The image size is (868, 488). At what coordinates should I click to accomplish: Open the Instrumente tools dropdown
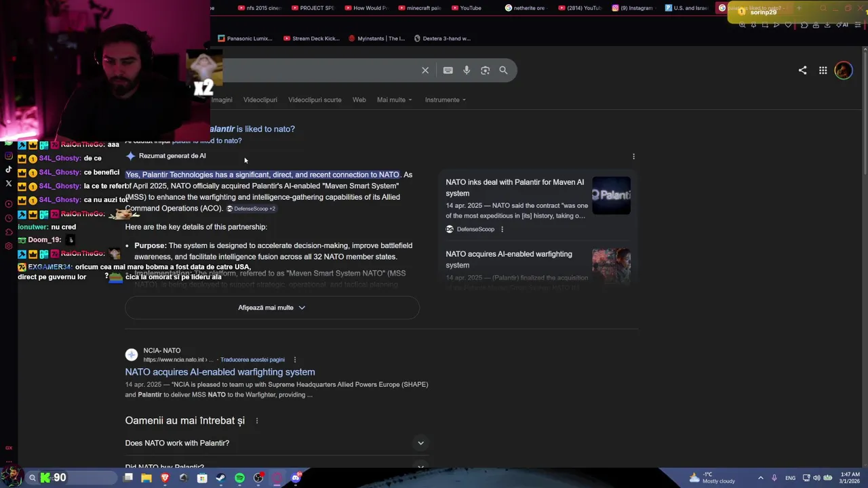[x=446, y=100]
